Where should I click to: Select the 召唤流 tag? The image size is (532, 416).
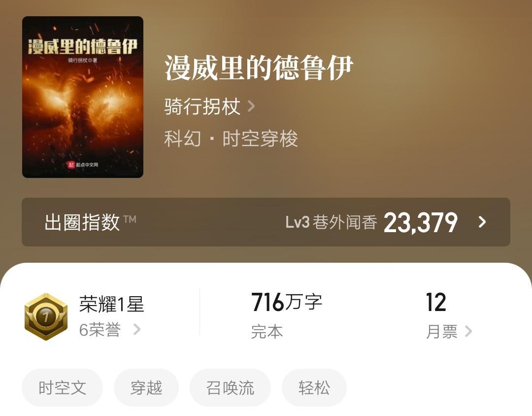(x=230, y=387)
